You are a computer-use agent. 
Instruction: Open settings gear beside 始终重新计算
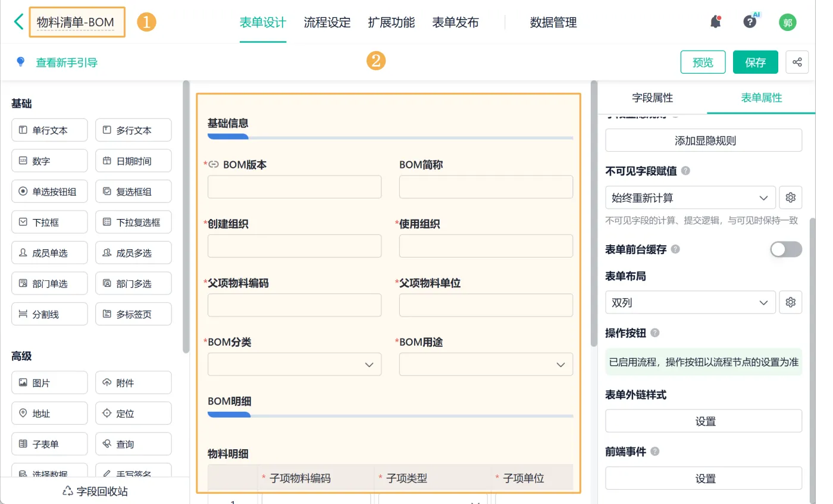click(790, 198)
